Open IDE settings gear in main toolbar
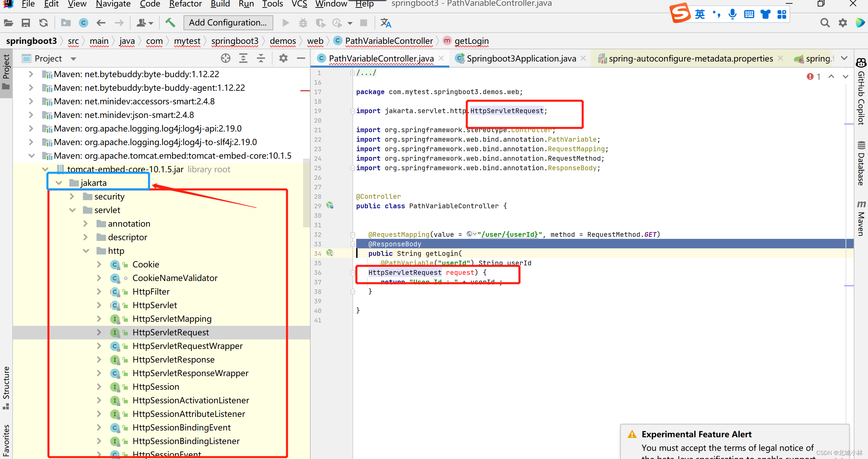The image size is (868, 459). tap(843, 23)
